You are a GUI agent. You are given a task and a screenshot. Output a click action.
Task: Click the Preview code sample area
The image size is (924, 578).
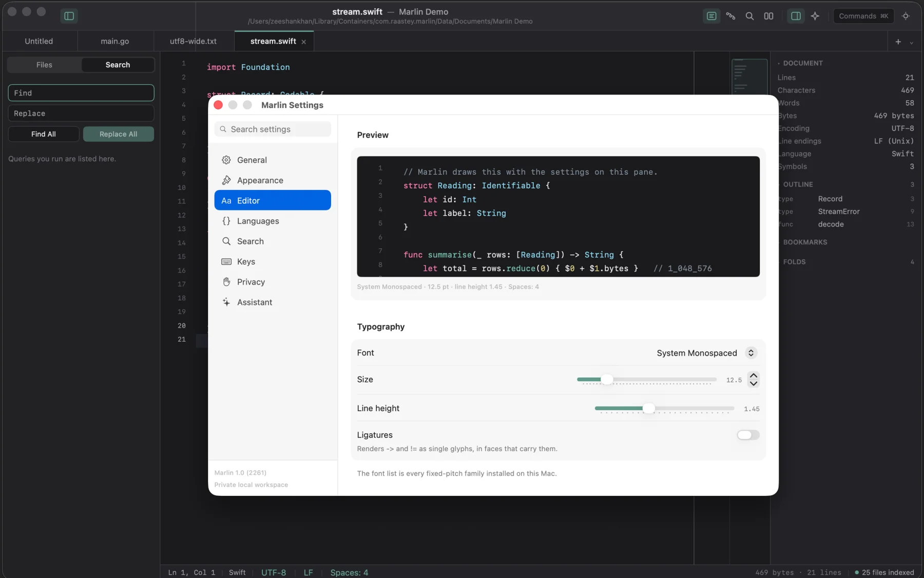click(x=558, y=216)
